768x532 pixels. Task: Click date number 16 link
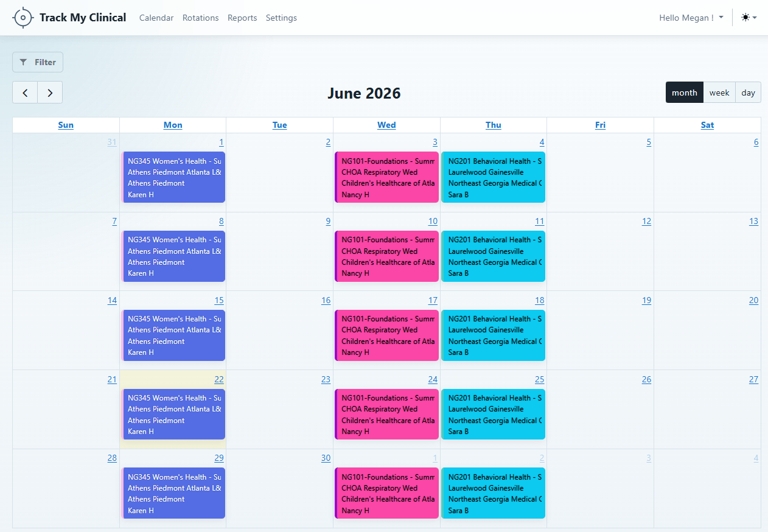tap(326, 301)
